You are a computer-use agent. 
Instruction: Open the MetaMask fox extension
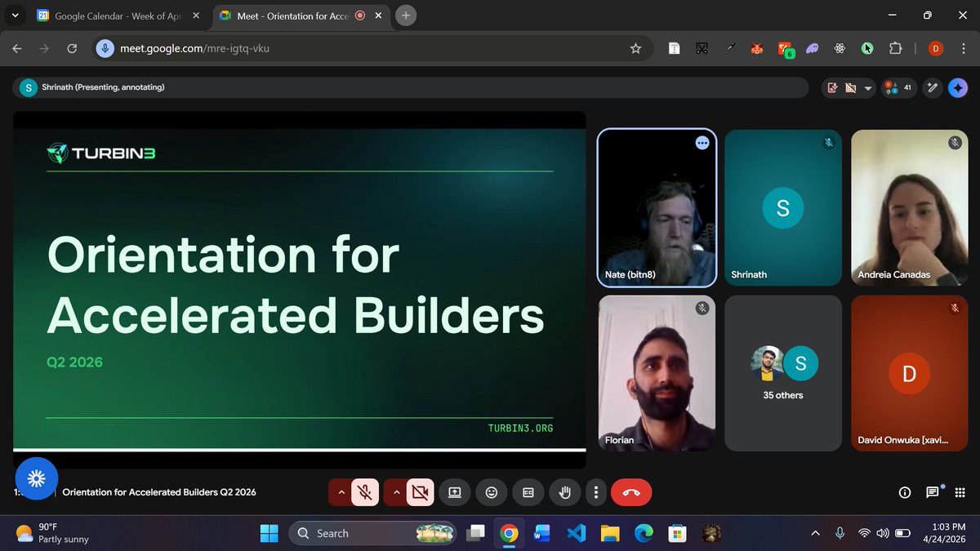coord(757,49)
